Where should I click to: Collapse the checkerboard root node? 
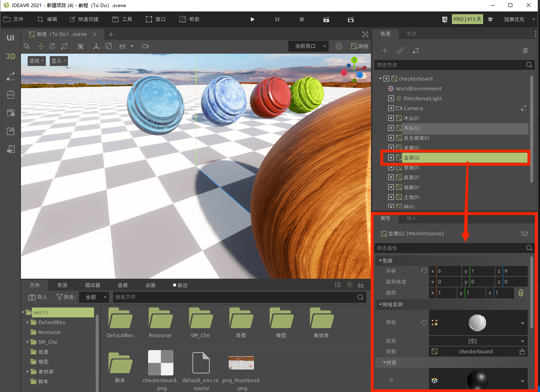point(380,79)
